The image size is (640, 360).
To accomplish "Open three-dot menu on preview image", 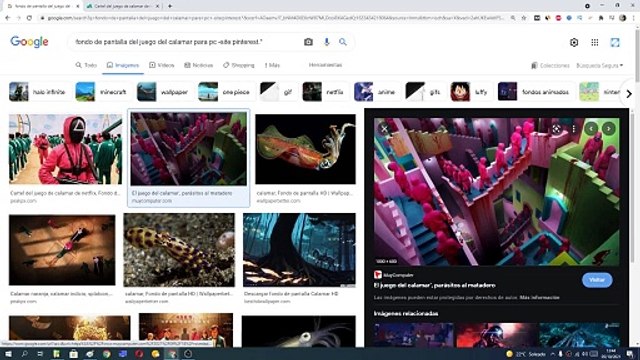I will pos(573,129).
